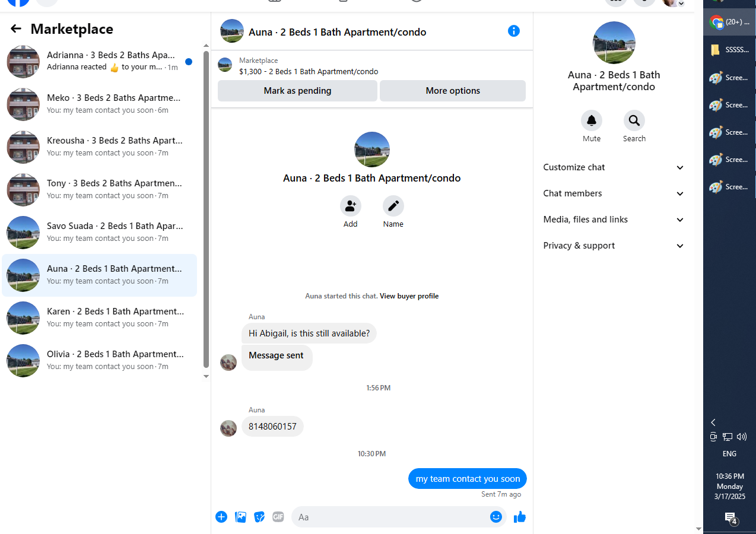756x534 pixels.
Task: Expand Customize chat section
Action: (x=614, y=167)
